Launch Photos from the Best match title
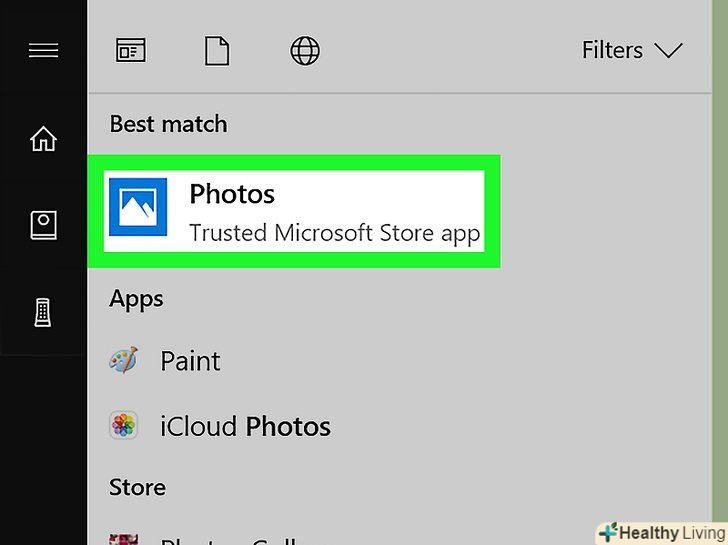Viewport: 728px width, 545px height. coord(232,194)
